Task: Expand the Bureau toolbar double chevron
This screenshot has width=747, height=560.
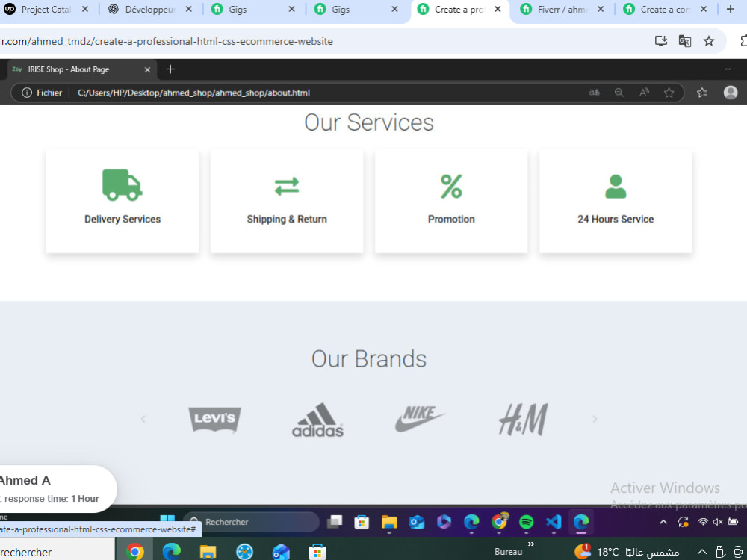Action: coord(531,544)
